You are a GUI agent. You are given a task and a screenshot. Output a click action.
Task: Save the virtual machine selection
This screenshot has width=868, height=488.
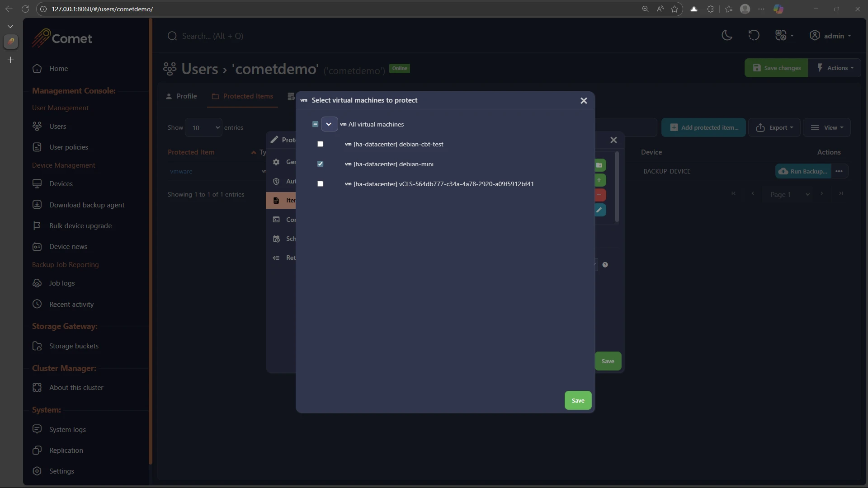click(578, 400)
